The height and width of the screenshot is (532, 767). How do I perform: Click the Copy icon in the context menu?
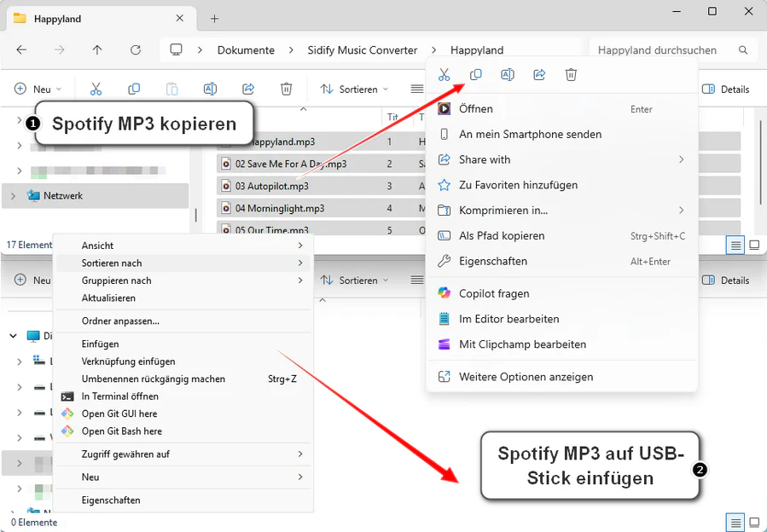(x=475, y=75)
